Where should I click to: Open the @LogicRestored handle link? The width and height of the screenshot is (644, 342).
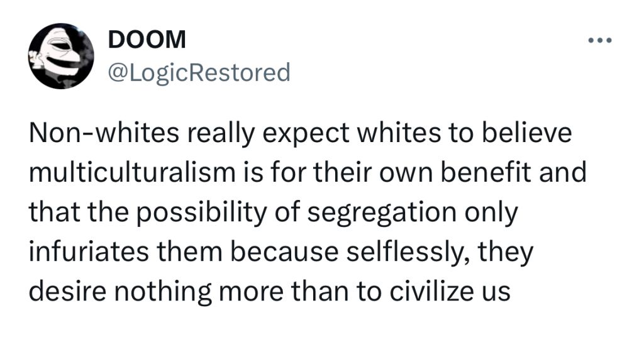pos(199,73)
